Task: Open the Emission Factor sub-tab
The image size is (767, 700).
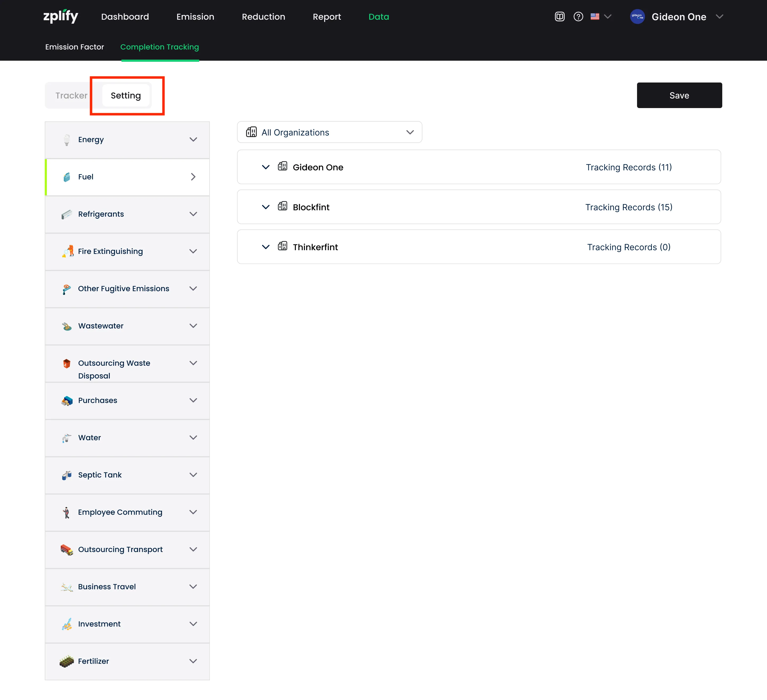Action: (75, 47)
